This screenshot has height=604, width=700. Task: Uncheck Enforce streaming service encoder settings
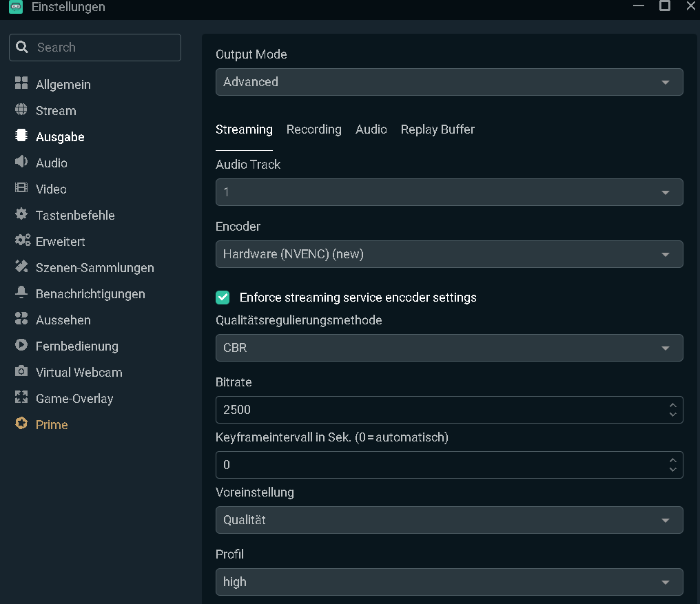[223, 298]
